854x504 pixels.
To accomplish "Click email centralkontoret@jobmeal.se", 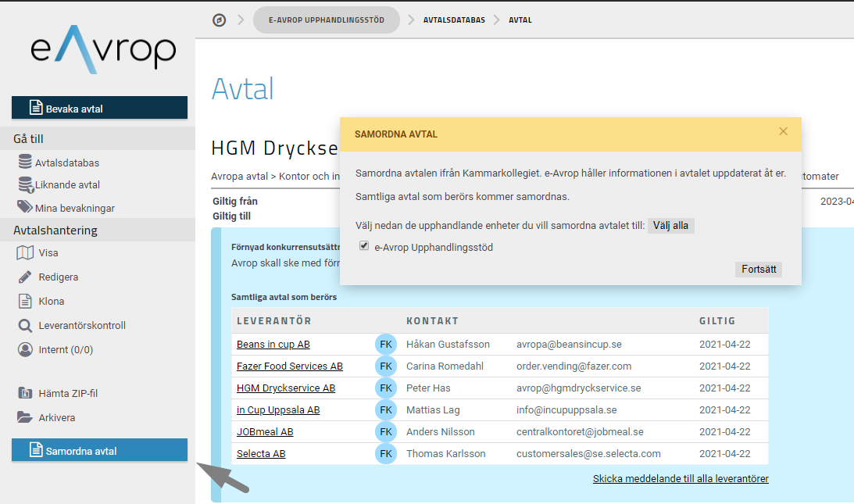I will pos(580,431).
